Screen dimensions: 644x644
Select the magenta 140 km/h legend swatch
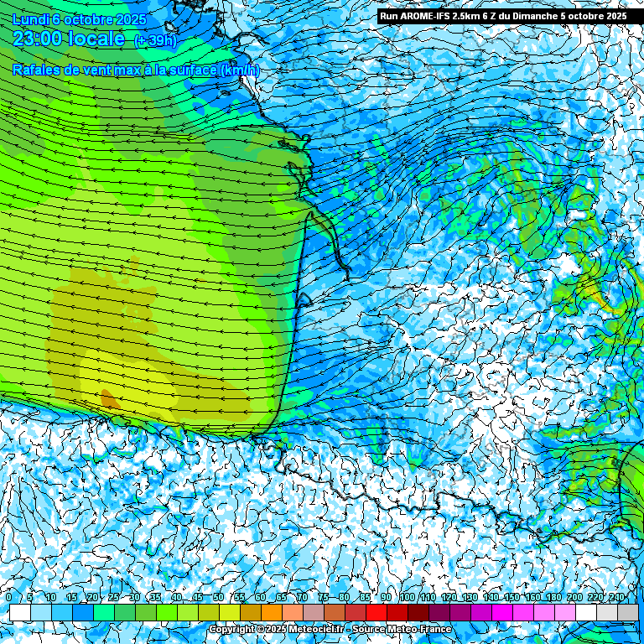501,613
